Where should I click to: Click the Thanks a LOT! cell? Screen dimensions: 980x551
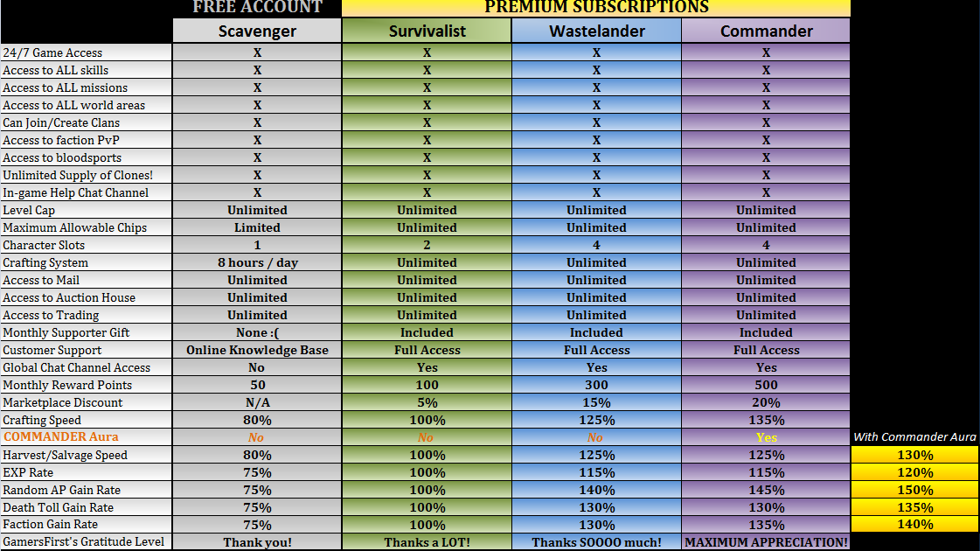coord(427,542)
